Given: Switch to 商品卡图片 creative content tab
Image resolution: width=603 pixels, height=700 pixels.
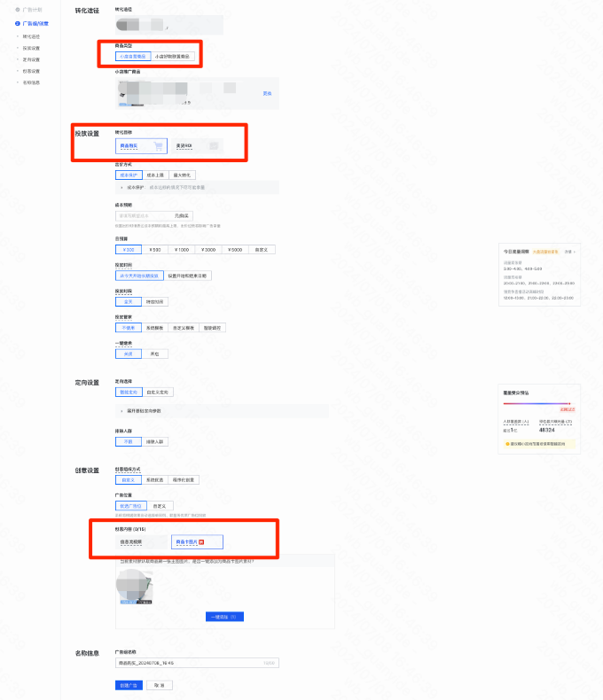Looking at the screenshot, I should tap(197, 541).
